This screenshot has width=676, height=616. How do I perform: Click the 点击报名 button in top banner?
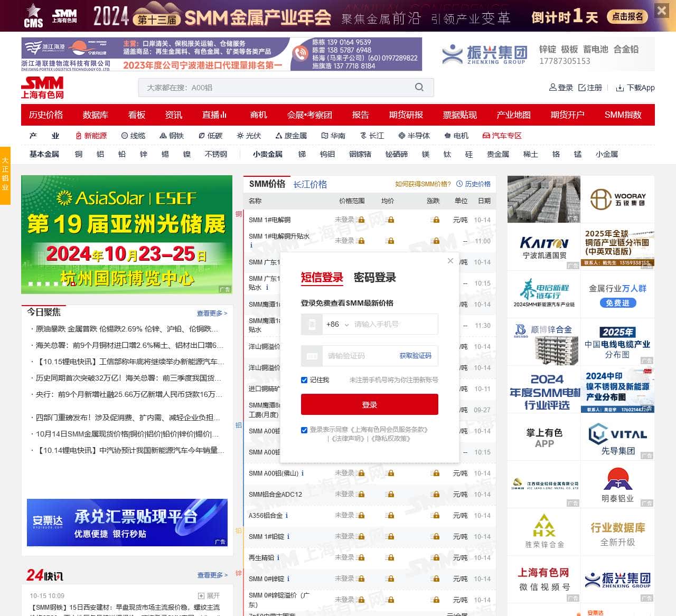(627, 17)
